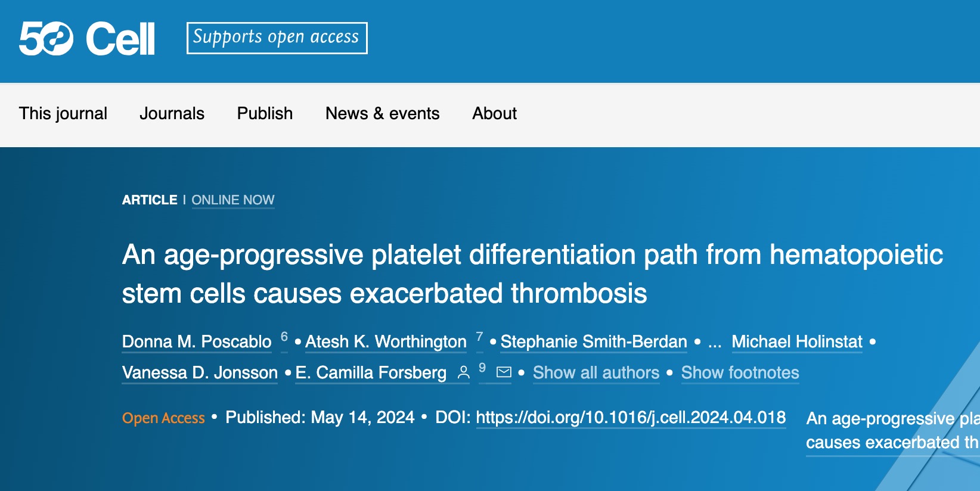Open author Michael Holinstat
This screenshot has height=491, width=980.
[x=797, y=342]
